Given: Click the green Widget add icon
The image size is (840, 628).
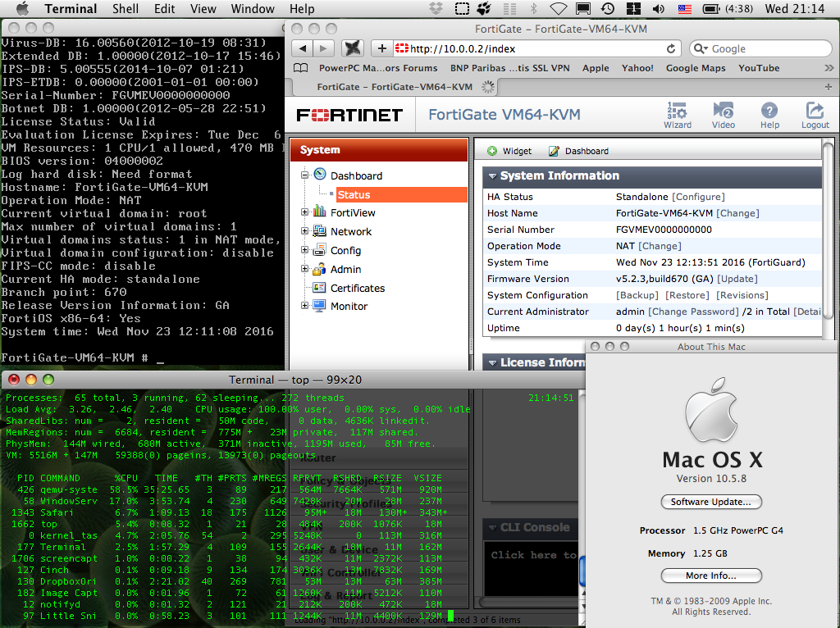Looking at the screenshot, I should tap(492, 151).
